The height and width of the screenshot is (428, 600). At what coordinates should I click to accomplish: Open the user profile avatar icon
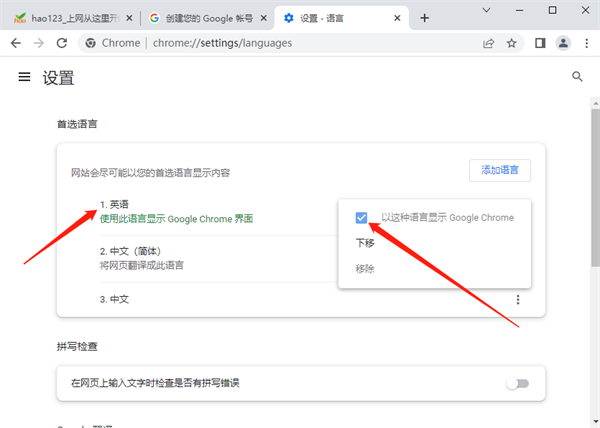click(x=562, y=43)
